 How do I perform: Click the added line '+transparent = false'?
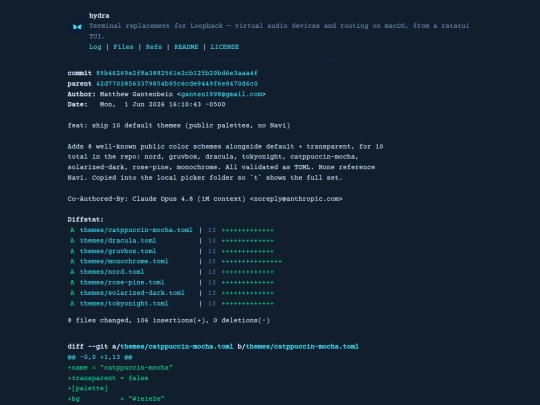pyautogui.click(x=108, y=378)
